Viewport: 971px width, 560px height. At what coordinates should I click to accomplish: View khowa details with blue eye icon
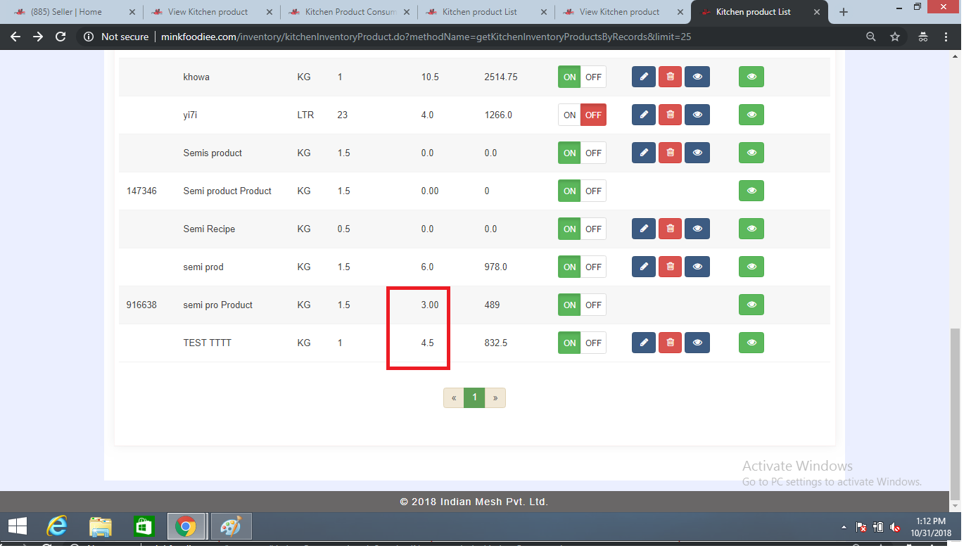click(x=697, y=77)
